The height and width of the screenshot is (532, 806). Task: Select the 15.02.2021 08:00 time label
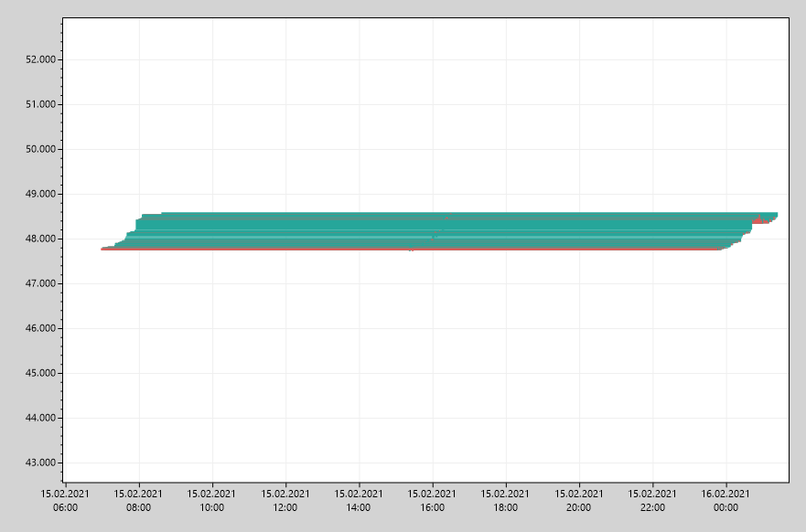(139, 497)
